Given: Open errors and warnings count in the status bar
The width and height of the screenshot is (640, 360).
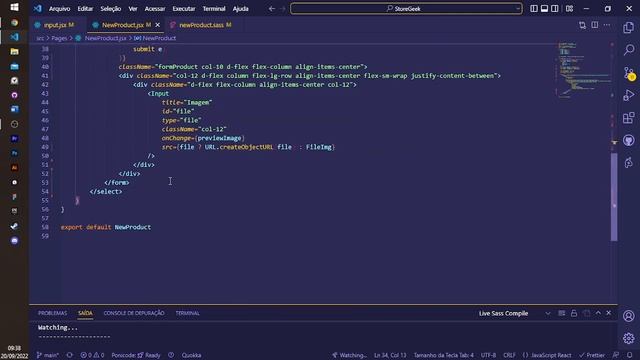Looking at the screenshot, I should (92, 355).
